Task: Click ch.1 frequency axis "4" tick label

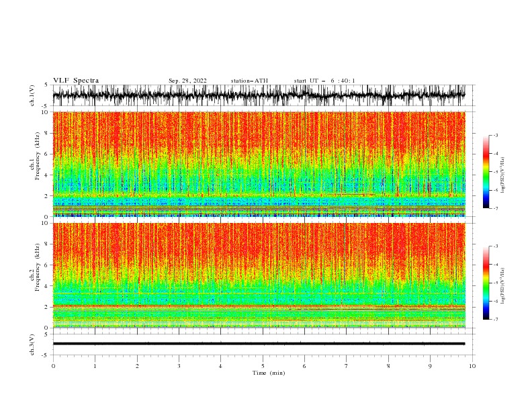Action: point(46,175)
